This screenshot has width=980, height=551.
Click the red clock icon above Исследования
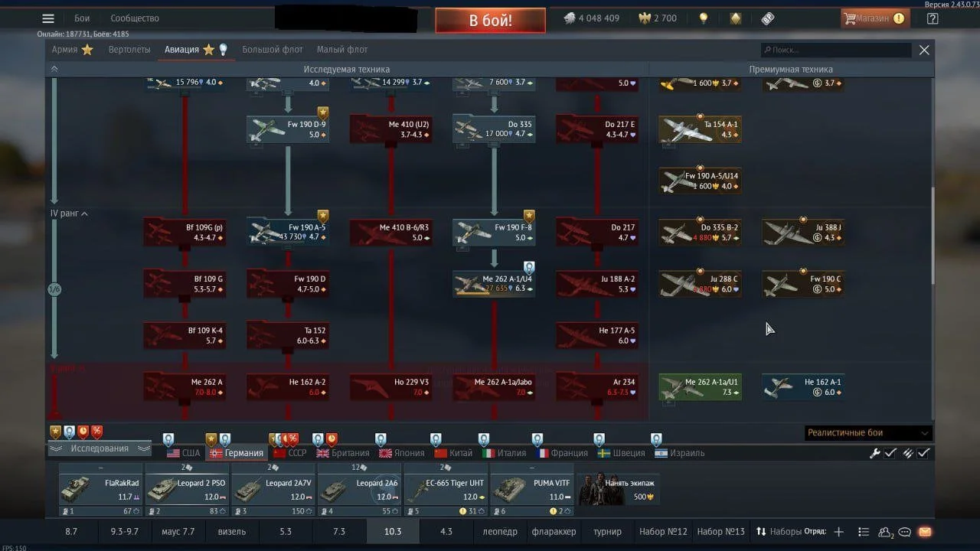point(83,432)
